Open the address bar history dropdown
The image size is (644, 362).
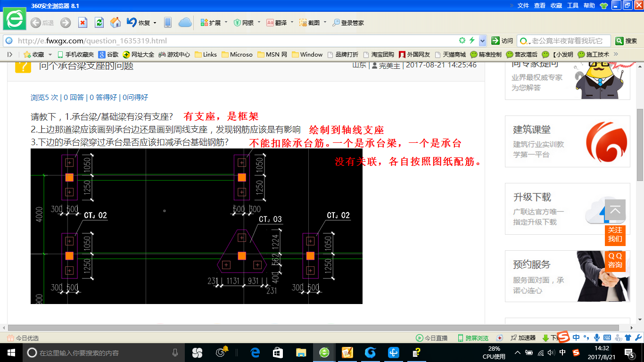[482, 41]
